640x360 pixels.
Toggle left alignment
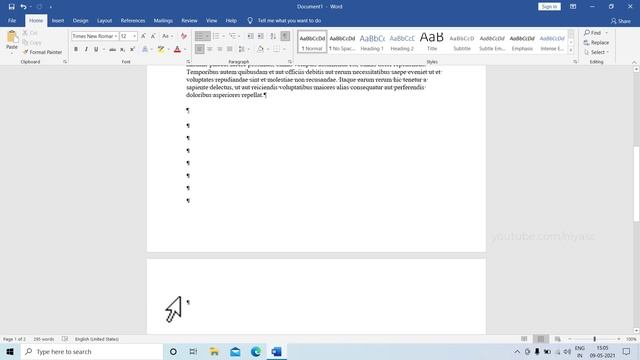[199, 49]
